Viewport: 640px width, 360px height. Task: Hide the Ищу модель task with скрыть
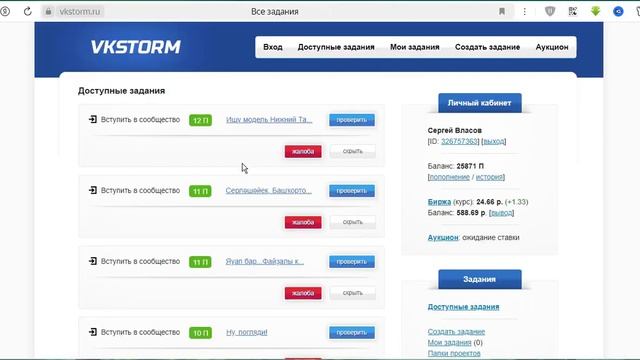[353, 151]
